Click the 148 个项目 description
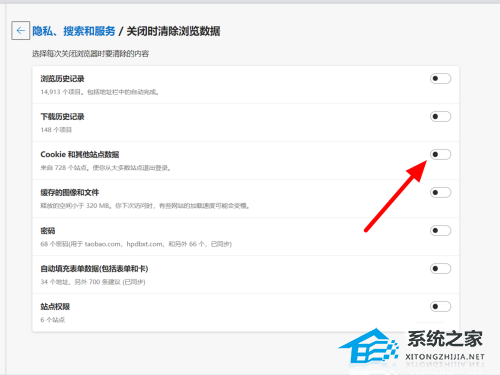The image size is (500, 375). [56, 130]
